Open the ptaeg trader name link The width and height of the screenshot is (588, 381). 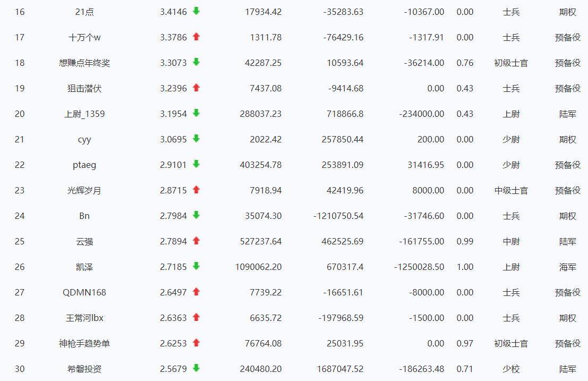pos(84,165)
